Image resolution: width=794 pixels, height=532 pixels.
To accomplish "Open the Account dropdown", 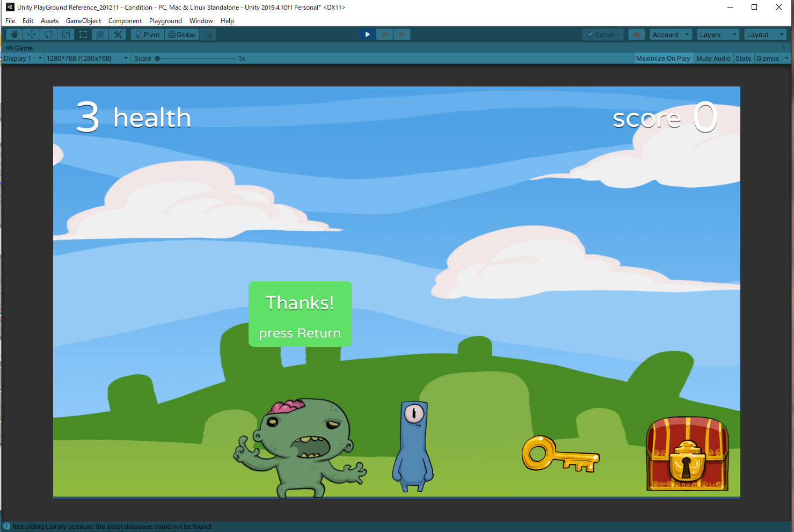I will 671,34.
